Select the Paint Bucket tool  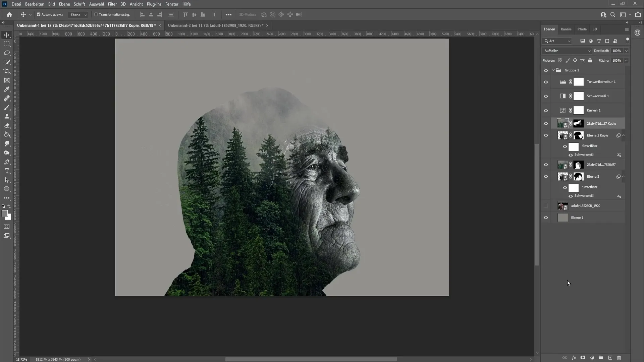pos(7,135)
